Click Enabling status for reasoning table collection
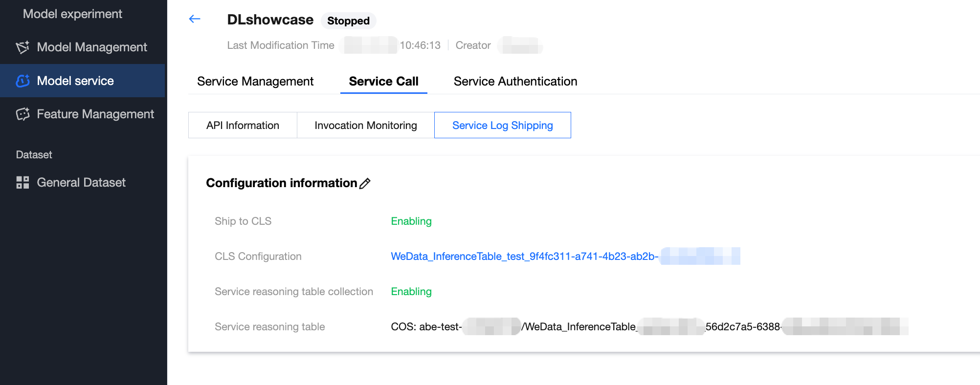This screenshot has width=980, height=385. pyautogui.click(x=411, y=291)
